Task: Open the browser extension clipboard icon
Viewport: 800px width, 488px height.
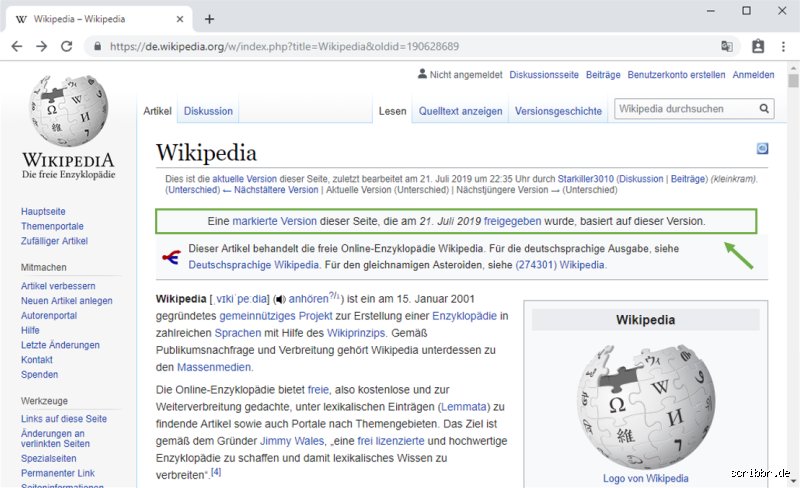Action: click(758, 46)
